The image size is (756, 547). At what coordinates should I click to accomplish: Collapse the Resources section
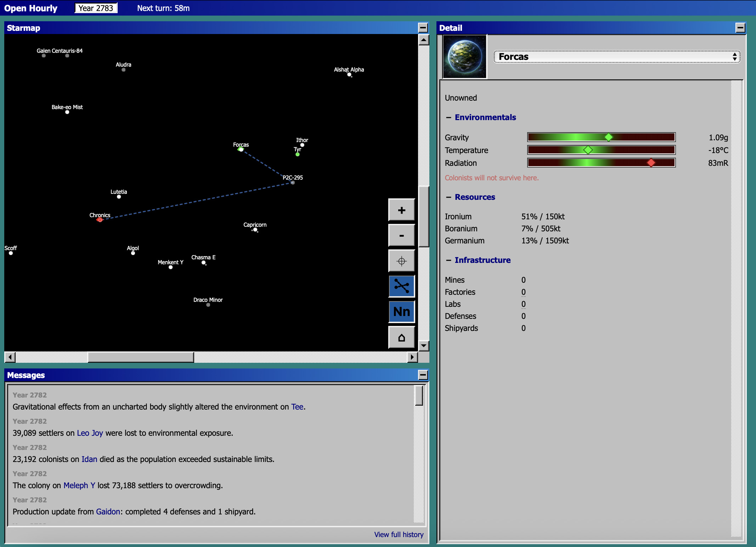[474, 197]
